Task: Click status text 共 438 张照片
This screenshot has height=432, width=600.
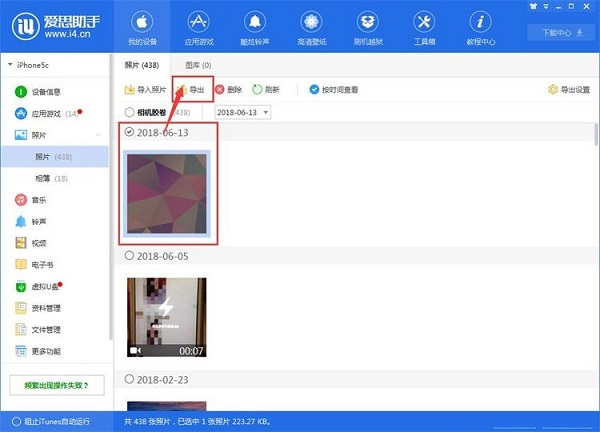Action: tap(147, 422)
